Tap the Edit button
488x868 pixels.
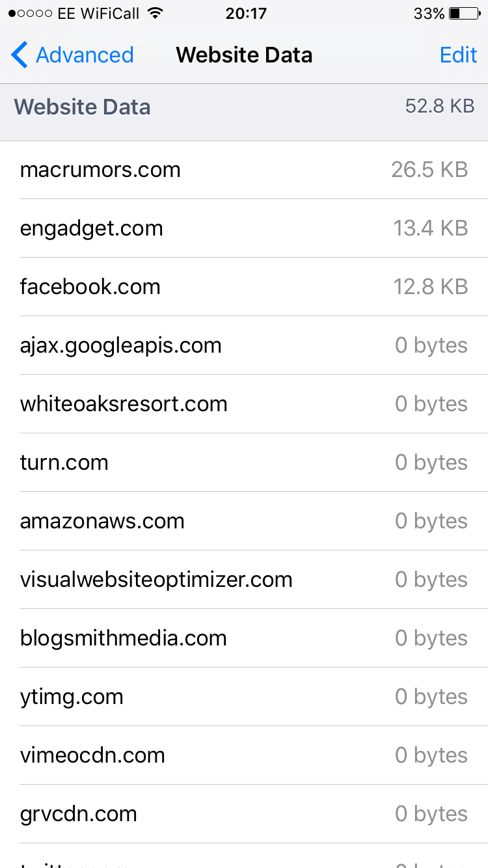(458, 55)
